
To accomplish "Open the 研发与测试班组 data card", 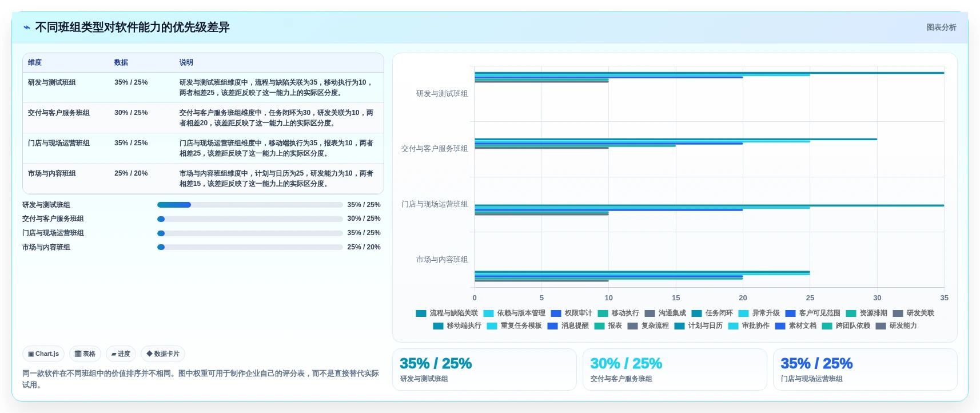I will click(x=484, y=370).
